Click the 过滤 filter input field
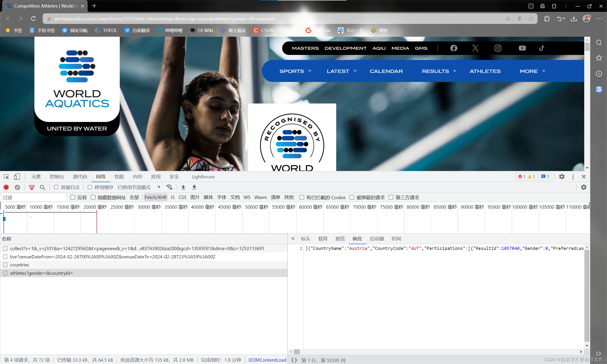607x364 pixels. click(33, 197)
